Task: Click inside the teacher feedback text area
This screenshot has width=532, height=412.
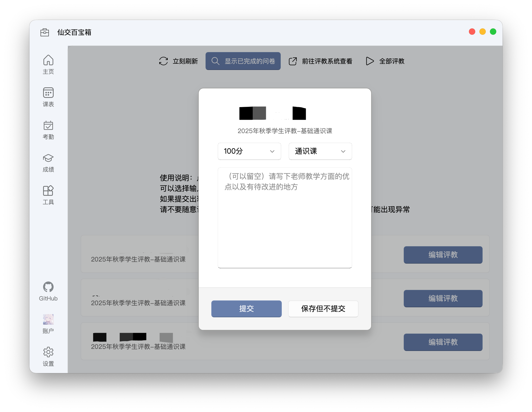Action: coord(284,217)
